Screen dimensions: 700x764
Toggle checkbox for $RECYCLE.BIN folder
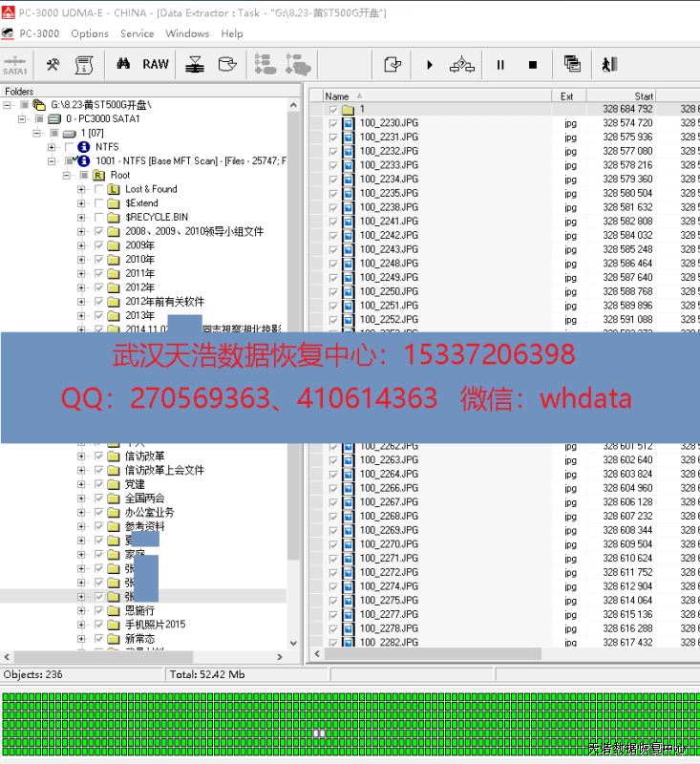click(x=99, y=218)
